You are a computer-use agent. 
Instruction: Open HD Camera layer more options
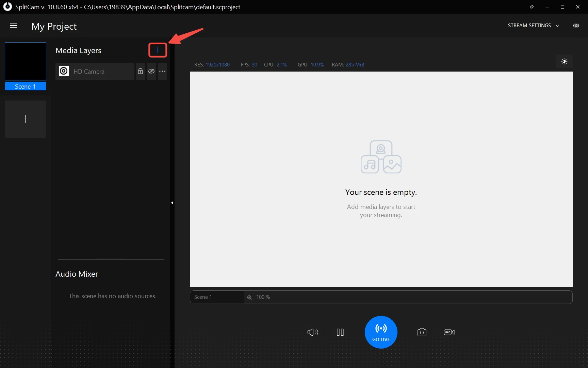tap(162, 71)
